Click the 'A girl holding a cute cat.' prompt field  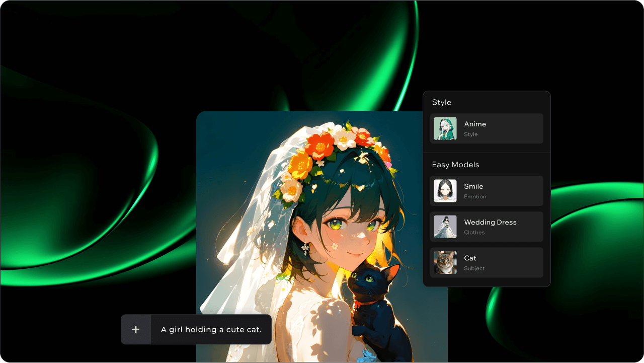(211, 330)
